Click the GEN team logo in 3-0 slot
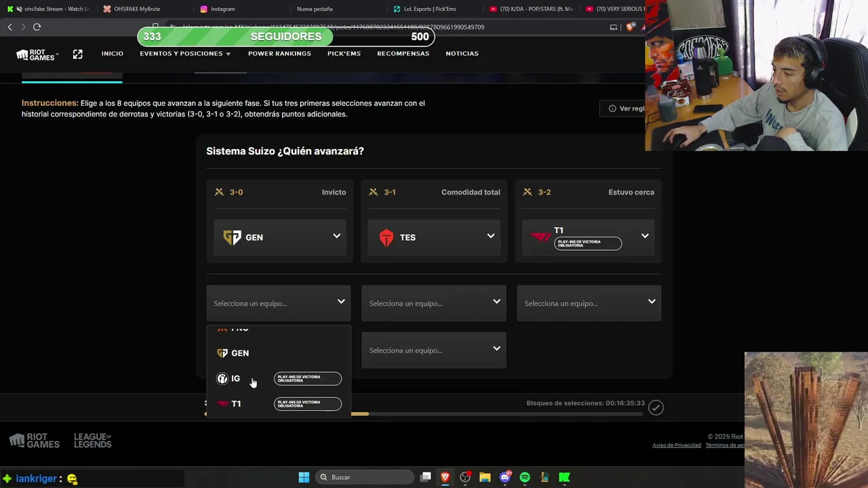The image size is (868, 488). coord(232,237)
